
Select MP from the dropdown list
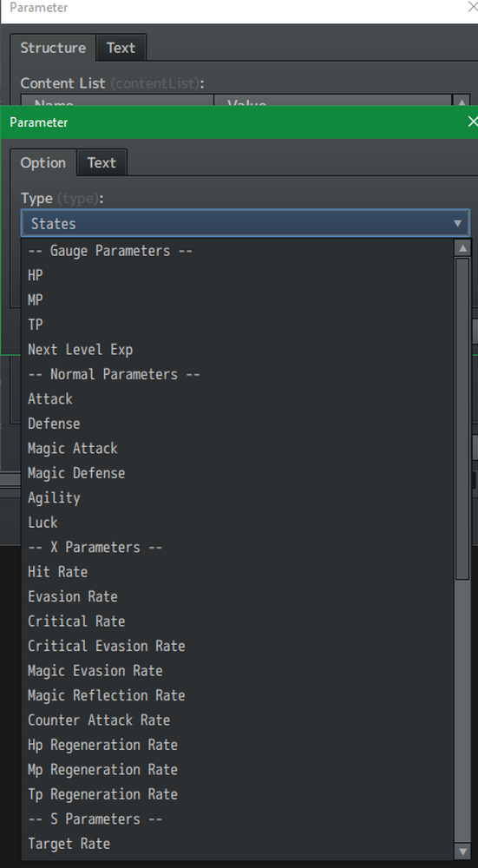pyautogui.click(x=238, y=300)
